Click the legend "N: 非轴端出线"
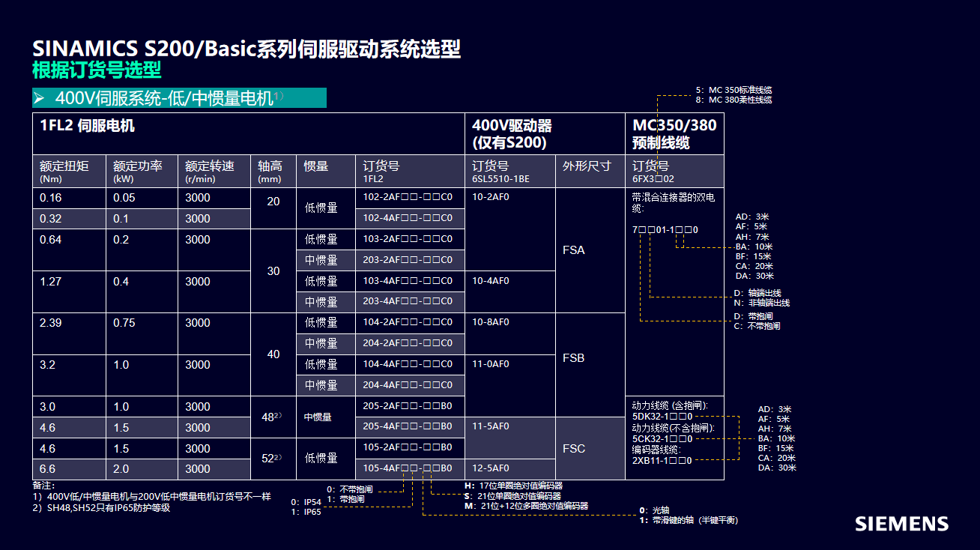Image resolution: width=980 pixels, height=550 pixels. point(762,303)
